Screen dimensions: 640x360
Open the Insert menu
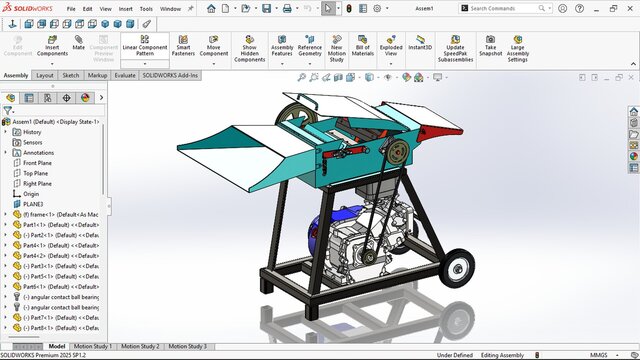(x=126, y=9)
